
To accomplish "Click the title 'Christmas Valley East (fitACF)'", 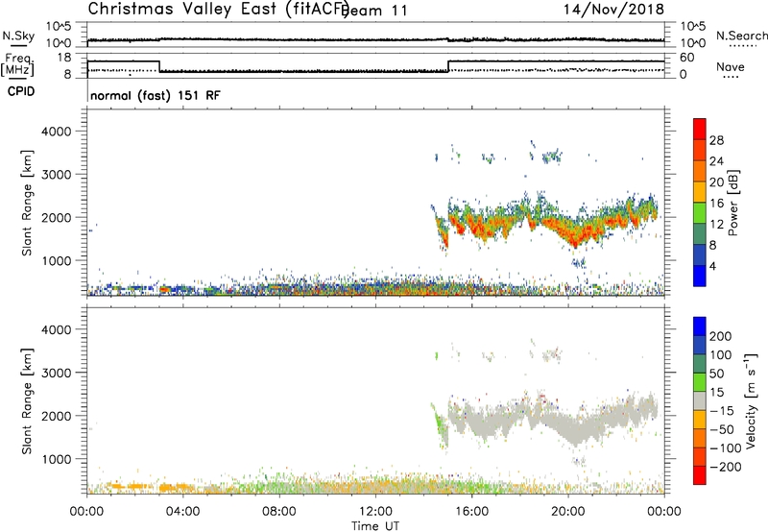I will coord(219,10).
